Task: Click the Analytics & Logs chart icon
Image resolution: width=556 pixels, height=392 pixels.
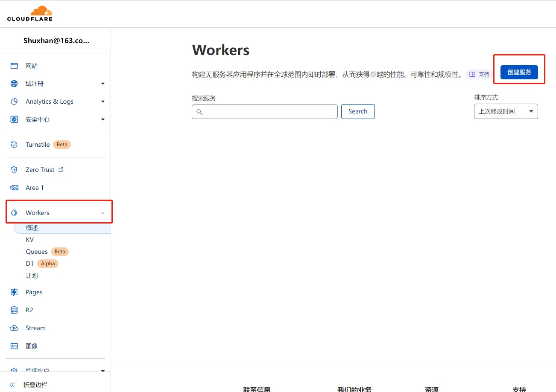Action: pyautogui.click(x=14, y=102)
